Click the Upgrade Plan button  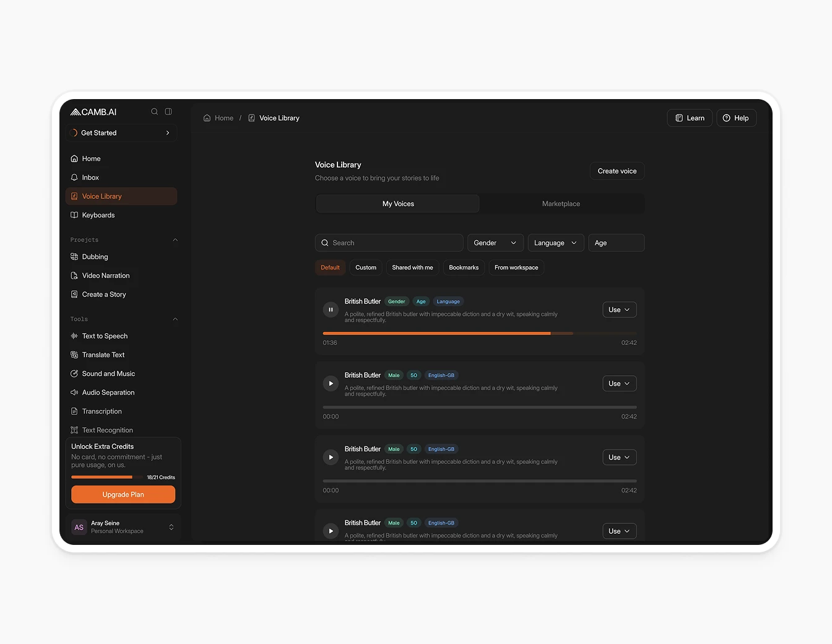pos(123,494)
